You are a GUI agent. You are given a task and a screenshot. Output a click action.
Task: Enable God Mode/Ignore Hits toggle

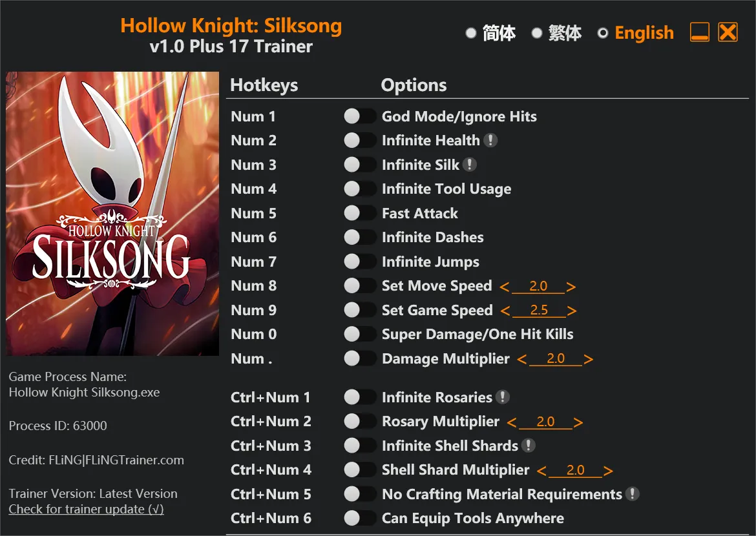click(360, 116)
